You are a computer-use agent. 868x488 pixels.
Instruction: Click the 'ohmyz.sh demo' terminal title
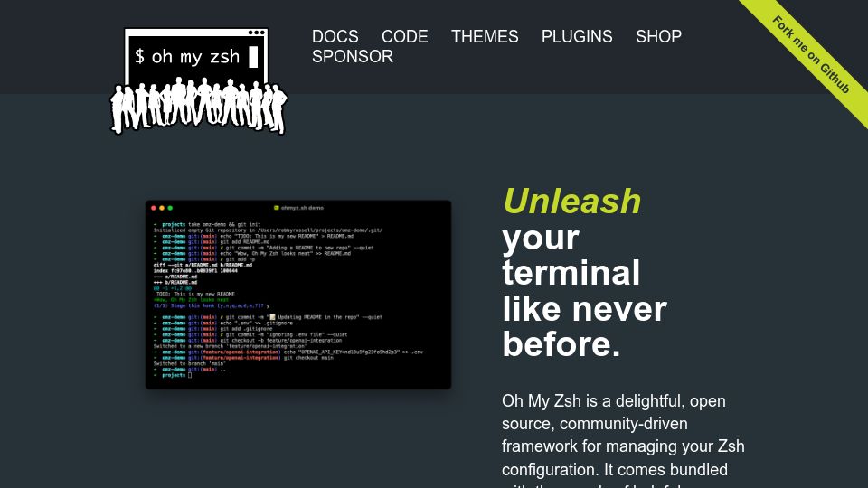click(x=299, y=208)
